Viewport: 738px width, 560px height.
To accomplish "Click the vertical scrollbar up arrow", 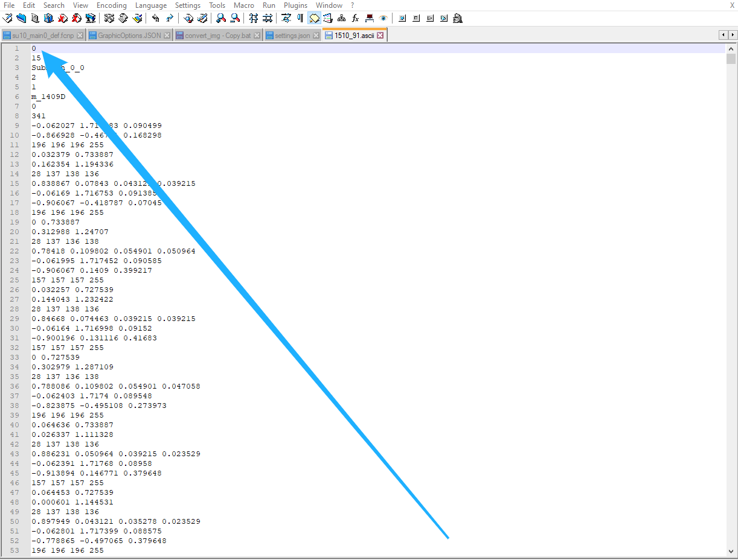I will tap(731, 49).
